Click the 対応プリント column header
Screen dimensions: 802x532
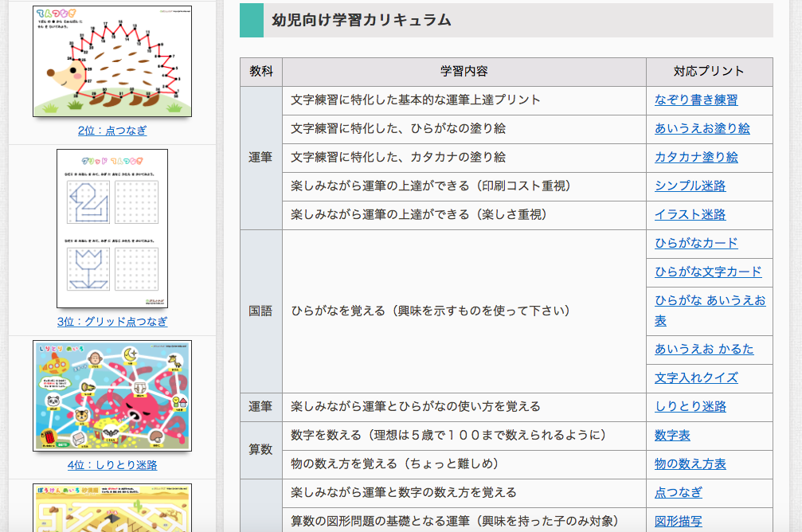pos(709,72)
